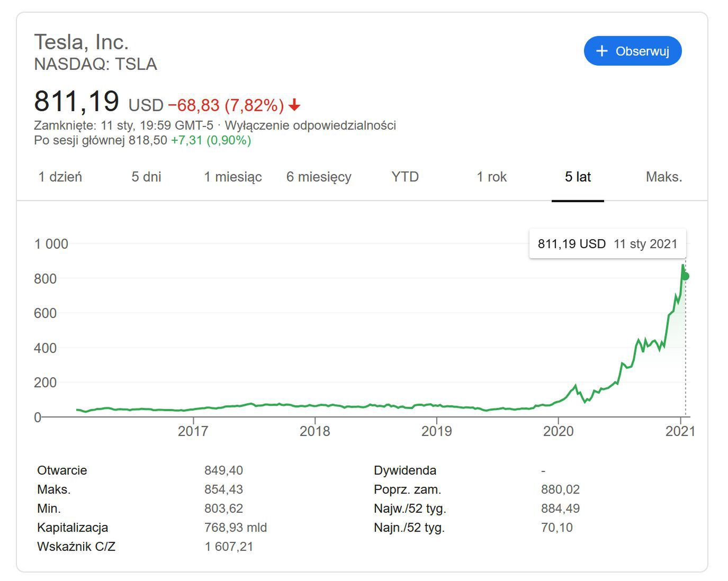Open the 1 rok range tab
Viewport: 728px width, 581px height.
[x=491, y=177]
